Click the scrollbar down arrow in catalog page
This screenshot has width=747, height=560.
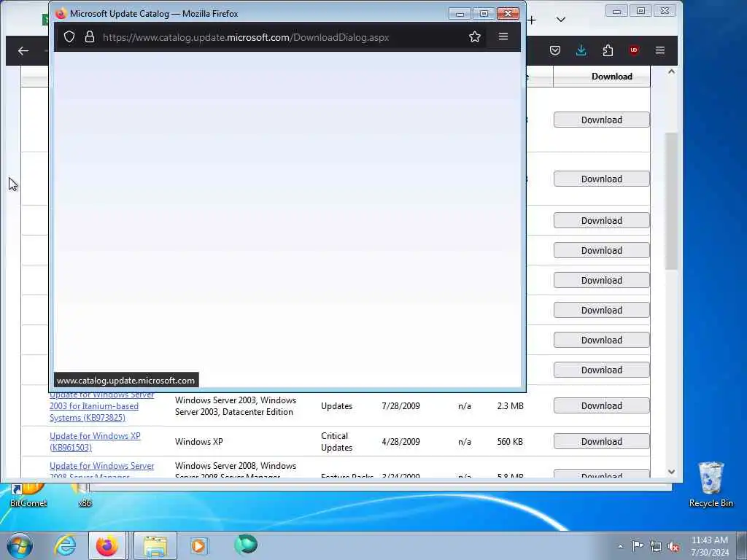point(671,472)
